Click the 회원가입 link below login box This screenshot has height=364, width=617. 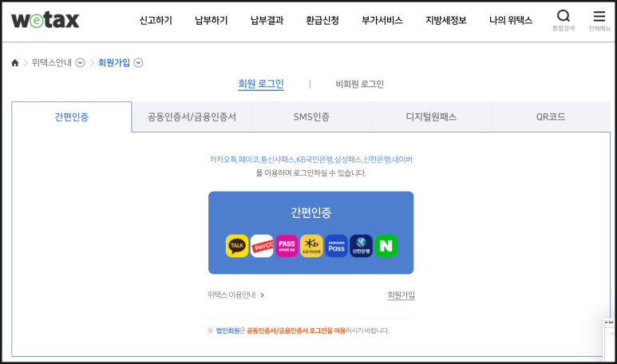401,295
